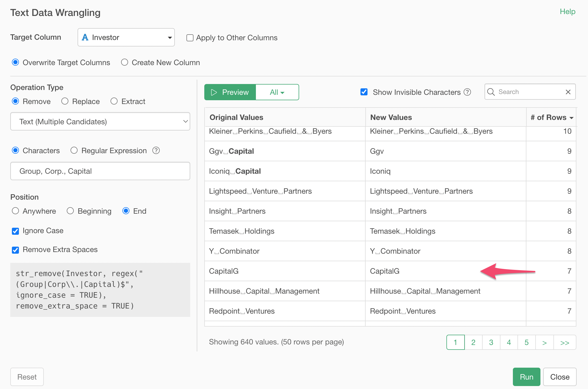Screen dimensions: 588x389
Task: Click the Show Invisible Characters help icon
Action: 467,92
